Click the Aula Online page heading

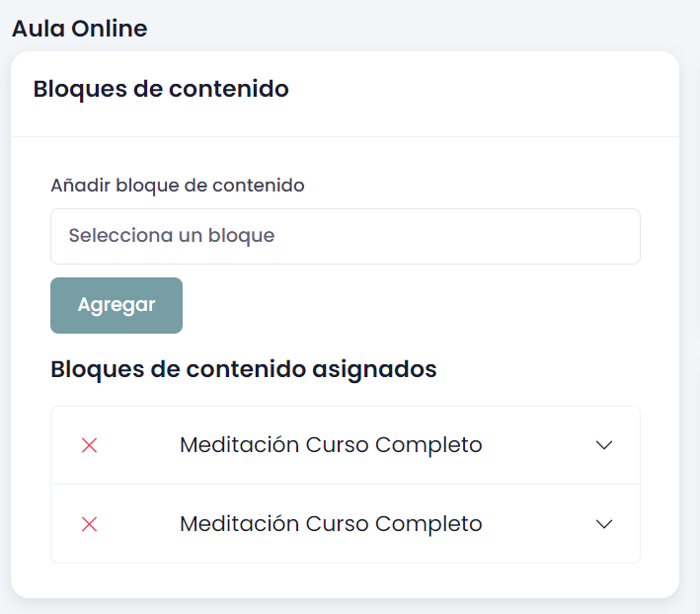[x=79, y=29]
